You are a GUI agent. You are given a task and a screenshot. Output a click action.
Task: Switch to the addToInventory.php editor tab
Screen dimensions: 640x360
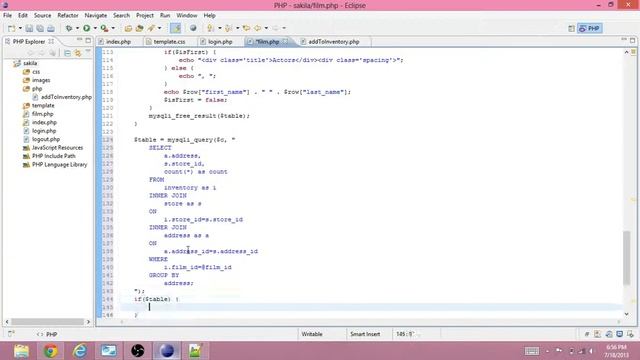click(333, 42)
